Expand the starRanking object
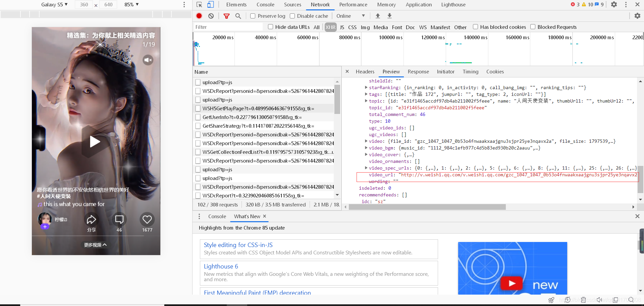This screenshot has width=644, height=306. coord(366,87)
